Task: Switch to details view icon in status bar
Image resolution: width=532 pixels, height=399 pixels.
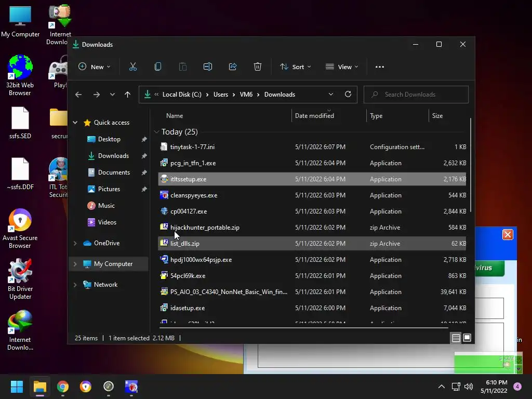Action: [x=456, y=338]
